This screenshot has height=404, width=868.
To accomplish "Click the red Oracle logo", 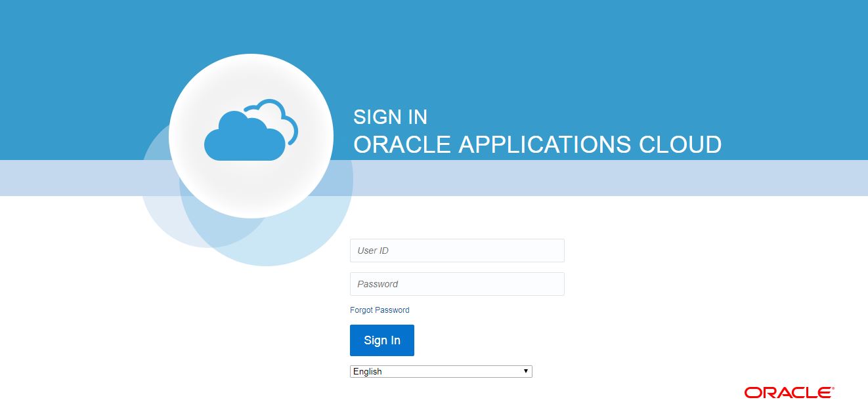I will (790, 392).
